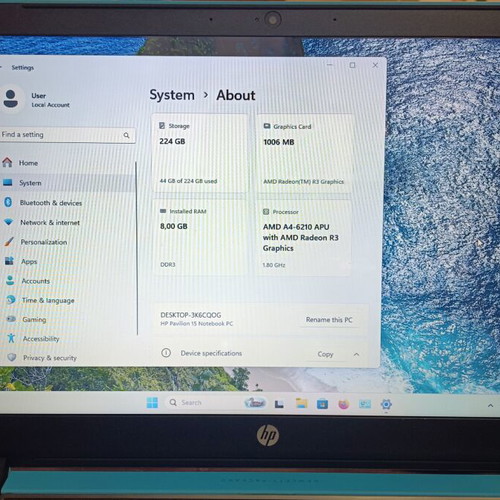Copy the device specifications
Image resolution: width=500 pixels, height=500 pixels.
(325, 354)
